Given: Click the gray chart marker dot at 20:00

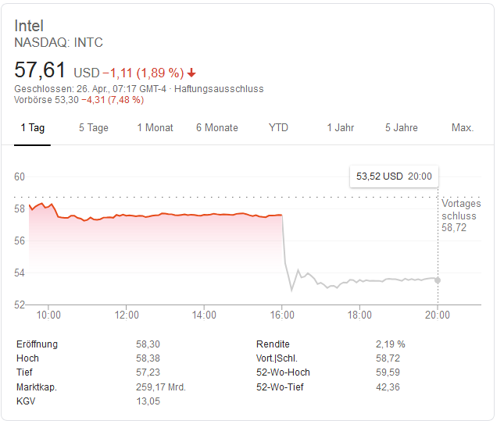Looking at the screenshot, I should tap(438, 280).
